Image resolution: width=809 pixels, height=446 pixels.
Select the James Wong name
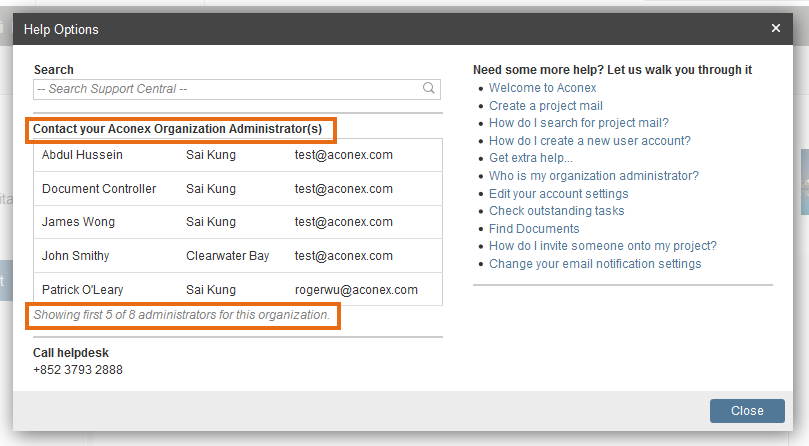[x=78, y=222]
